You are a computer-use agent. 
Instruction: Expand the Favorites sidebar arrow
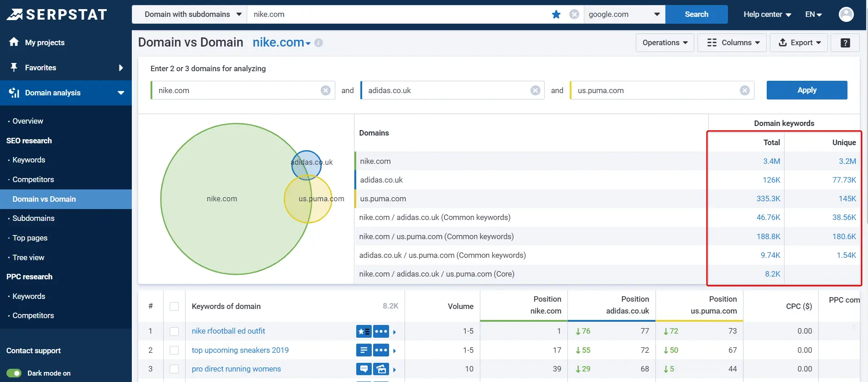(x=121, y=68)
